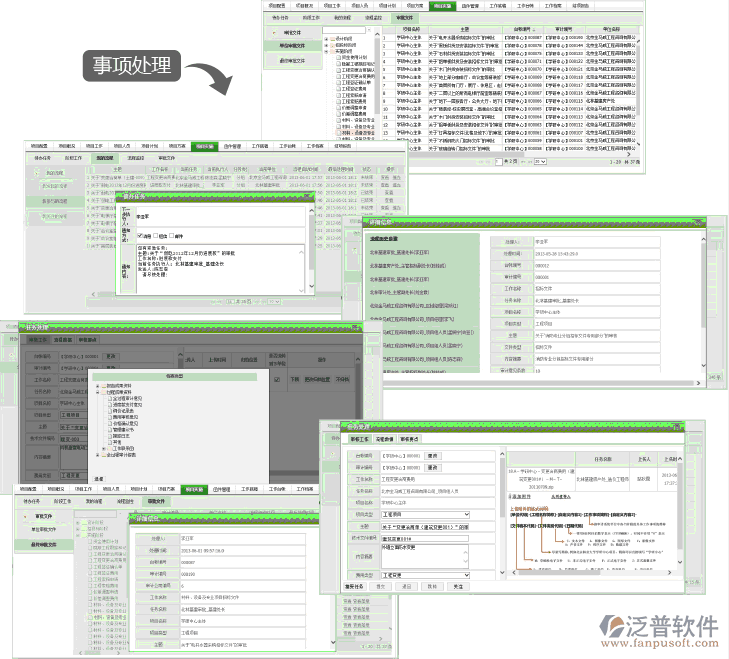Click the 下载 link in grey task grid
The image size is (729, 659).
295,380
